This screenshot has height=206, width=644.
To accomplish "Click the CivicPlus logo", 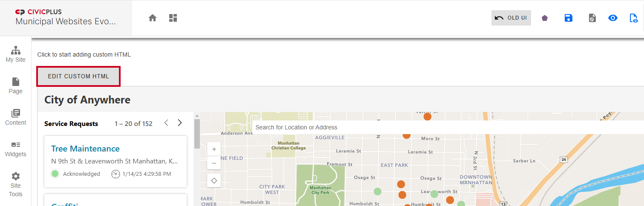I will pos(38,12).
